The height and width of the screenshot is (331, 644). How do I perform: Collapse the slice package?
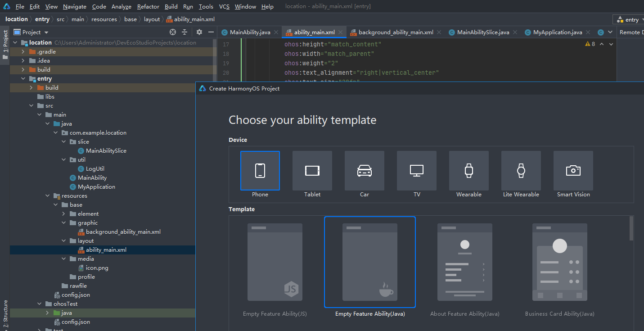[63, 142]
